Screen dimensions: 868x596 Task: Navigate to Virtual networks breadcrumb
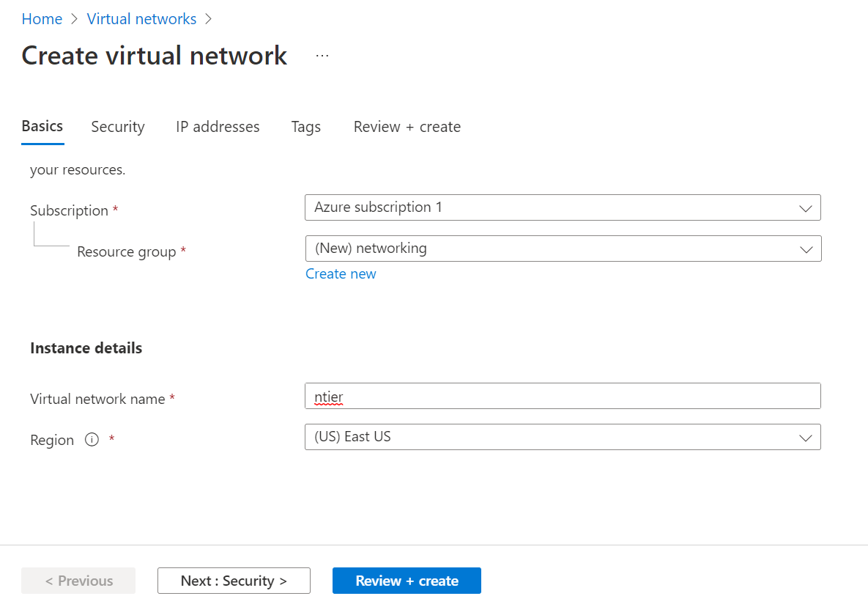click(141, 19)
